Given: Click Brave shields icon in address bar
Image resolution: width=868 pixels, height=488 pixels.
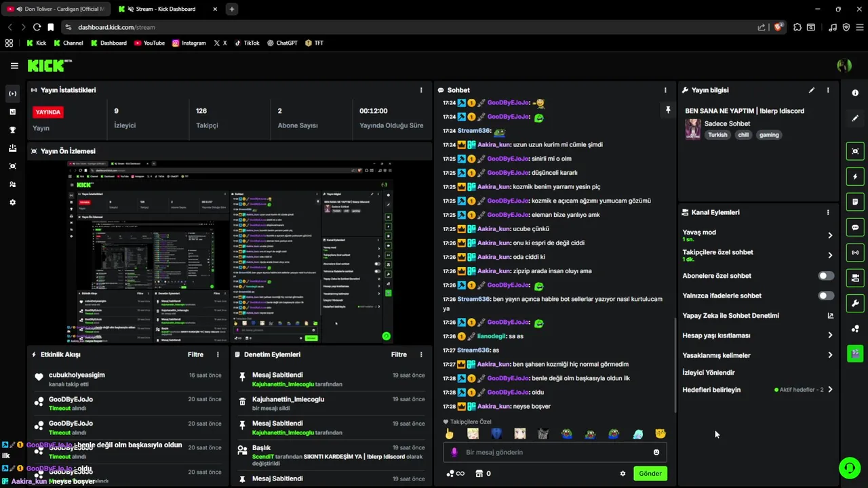Looking at the screenshot, I should click(x=780, y=27).
